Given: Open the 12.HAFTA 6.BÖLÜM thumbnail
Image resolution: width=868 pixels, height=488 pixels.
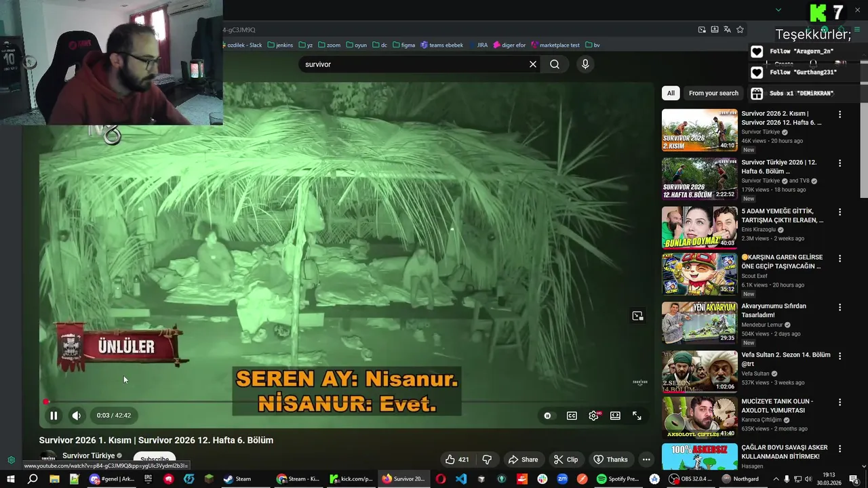Looking at the screenshot, I should 699,179.
